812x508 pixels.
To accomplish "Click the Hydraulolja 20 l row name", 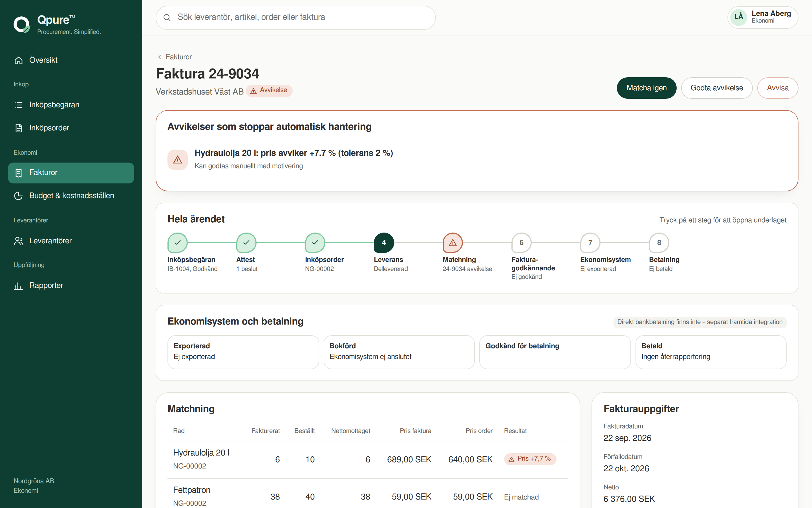I will point(201,453).
